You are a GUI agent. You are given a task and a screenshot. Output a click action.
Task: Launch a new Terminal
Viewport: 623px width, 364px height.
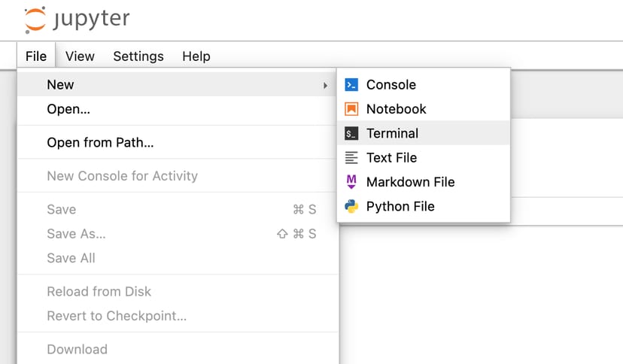392,133
